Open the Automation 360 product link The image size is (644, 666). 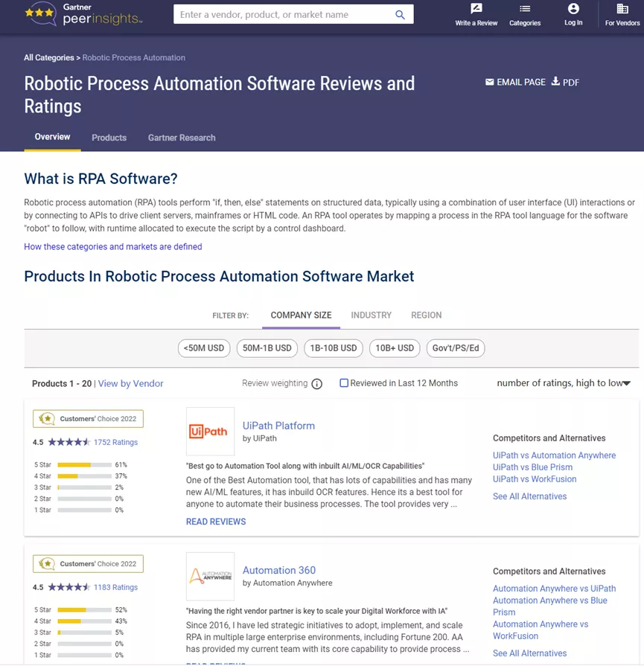[279, 571]
